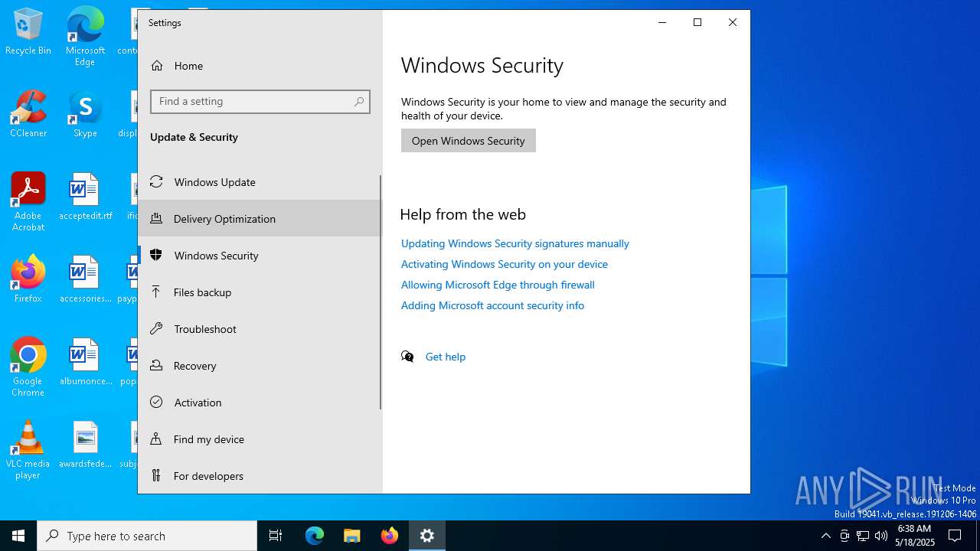This screenshot has height=551, width=980.
Task: Open Allowing Microsoft Edge through firewall link
Action: point(498,285)
